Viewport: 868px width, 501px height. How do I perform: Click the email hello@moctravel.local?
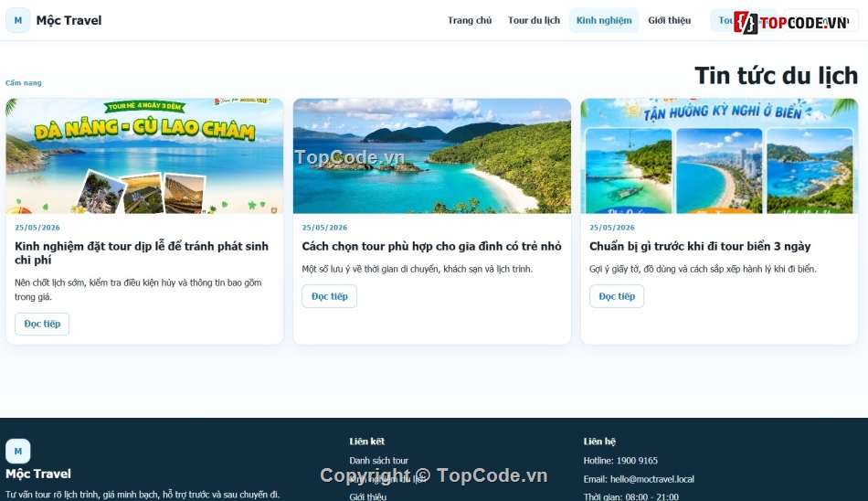coord(639,479)
